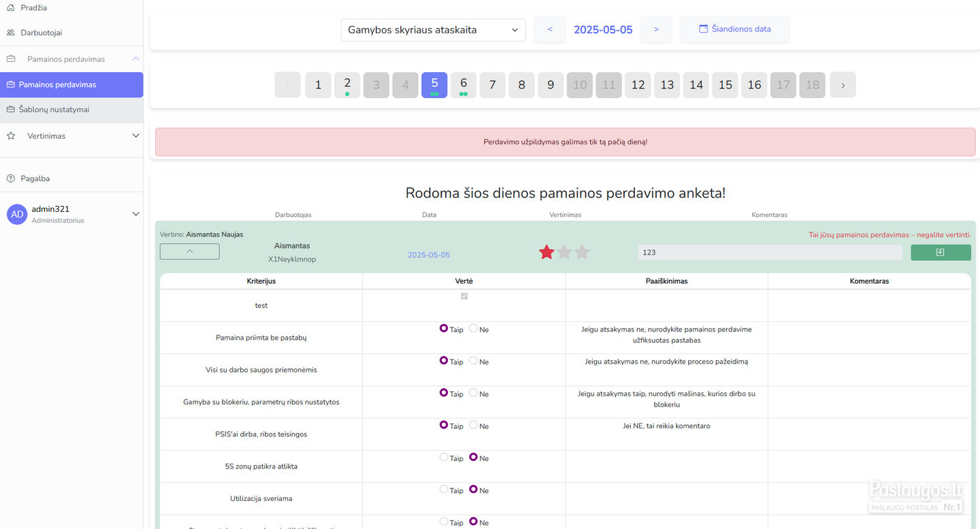Click the 'Paaiškinimas' column header
This screenshot has height=529, width=980.
[666, 281]
